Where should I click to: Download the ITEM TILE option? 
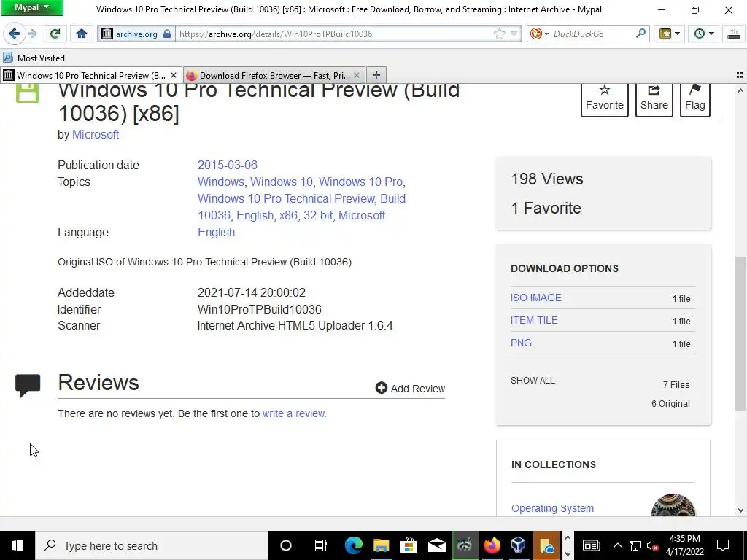pos(534,321)
